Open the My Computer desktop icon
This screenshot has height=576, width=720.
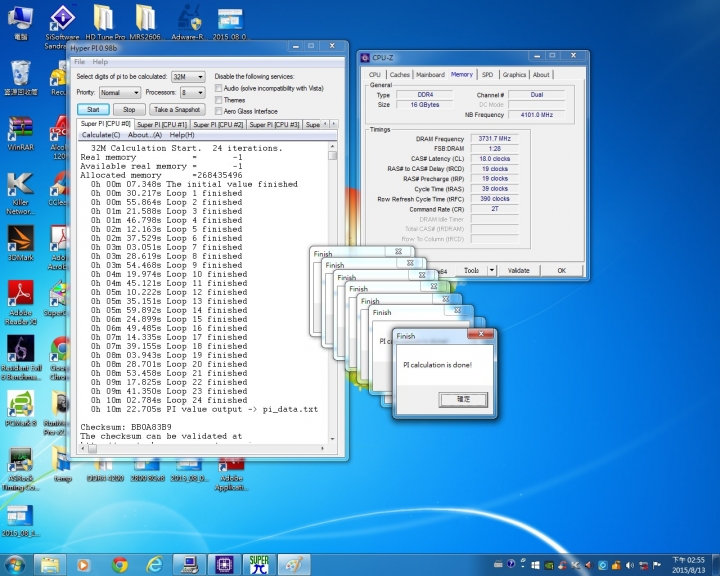(21, 22)
